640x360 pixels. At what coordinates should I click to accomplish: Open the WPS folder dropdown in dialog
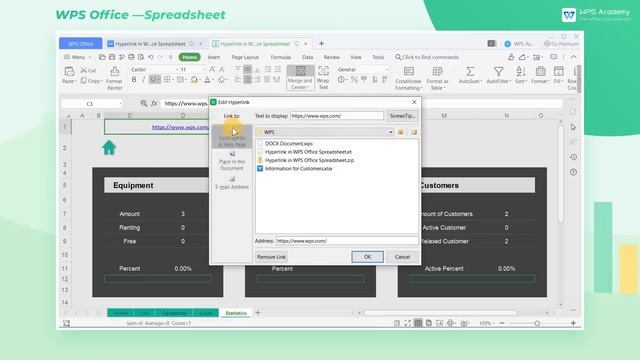[x=391, y=132]
